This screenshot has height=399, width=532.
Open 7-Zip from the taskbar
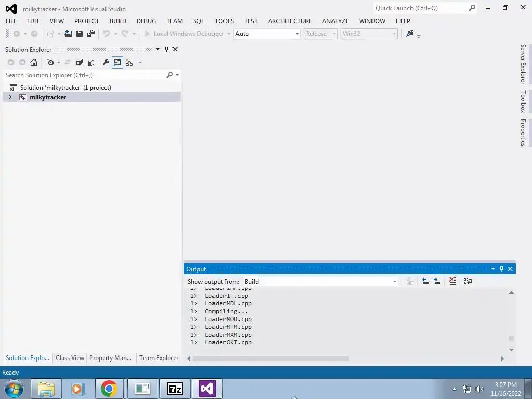point(175,389)
